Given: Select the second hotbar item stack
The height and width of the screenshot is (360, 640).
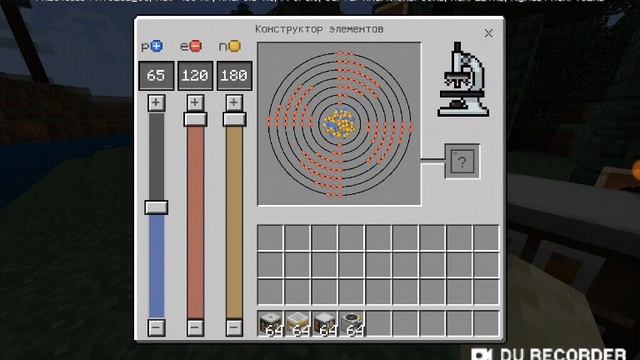Looking at the screenshot, I should pos(297,324).
